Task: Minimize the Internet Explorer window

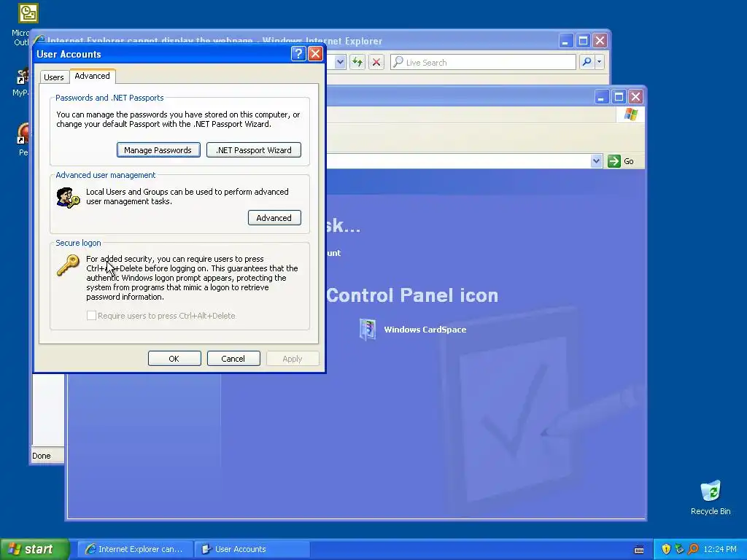Action: click(x=565, y=41)
